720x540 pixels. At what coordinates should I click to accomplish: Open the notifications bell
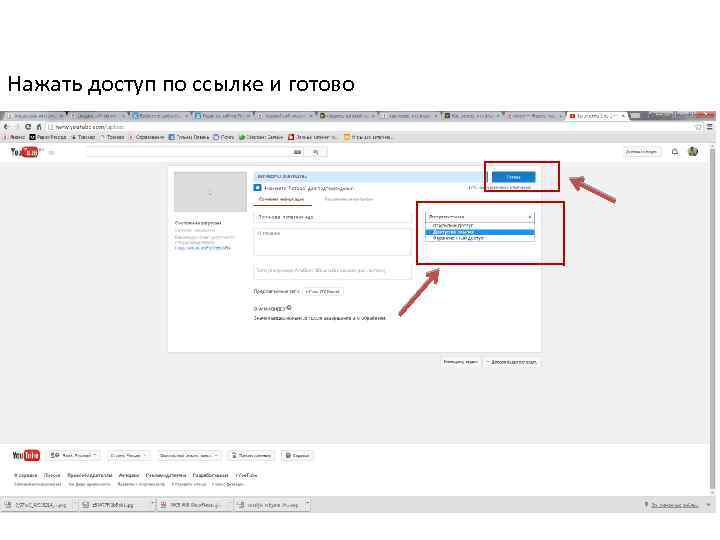tap(675, 152)
